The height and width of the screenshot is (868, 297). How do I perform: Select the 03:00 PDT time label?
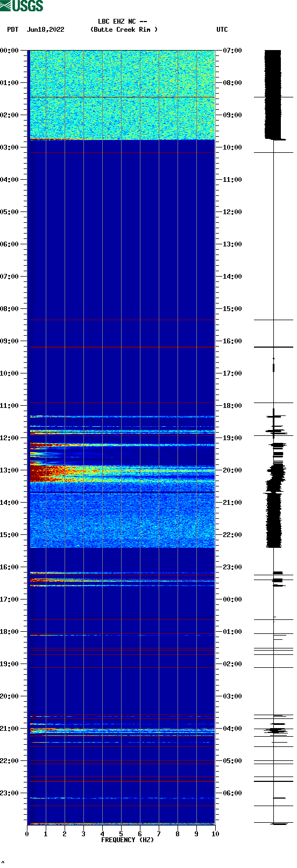coord(9,147)
